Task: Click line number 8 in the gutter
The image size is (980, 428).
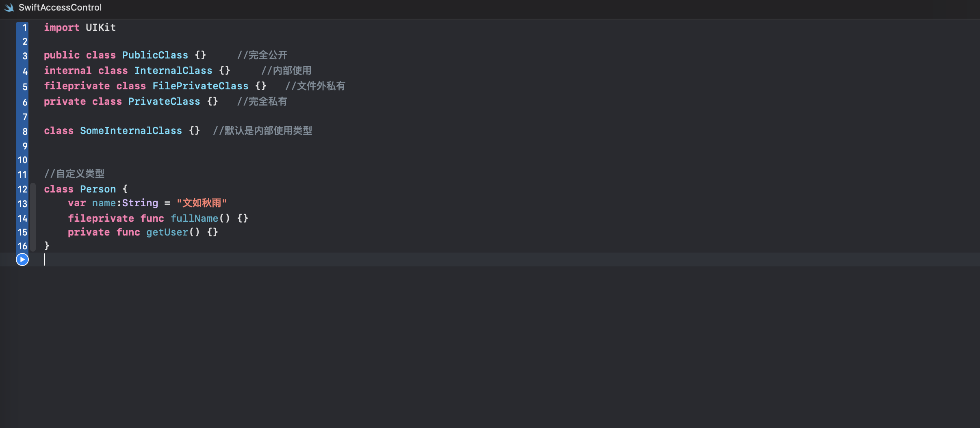Action: click(25, 132)
